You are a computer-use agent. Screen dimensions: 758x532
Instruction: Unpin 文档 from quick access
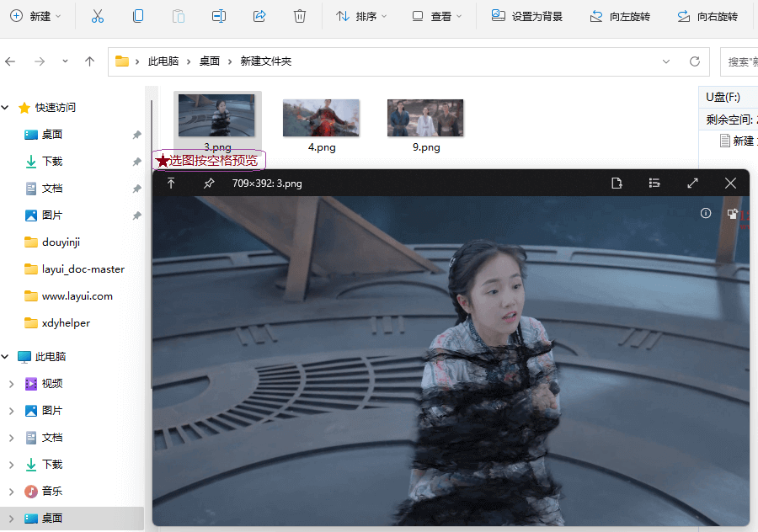(x=136, y=189)
